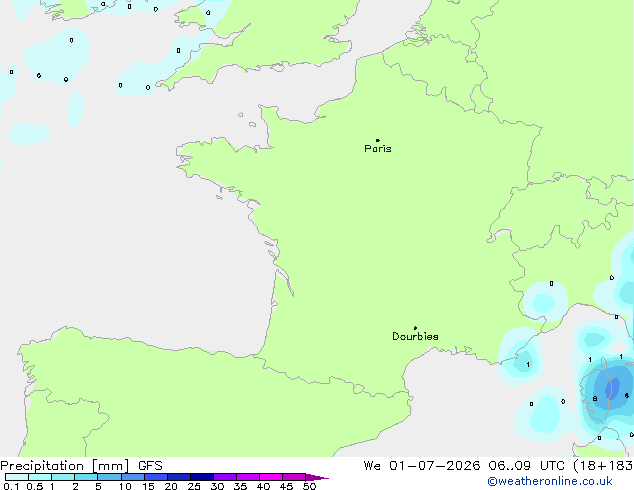Image resolution: width=634 pixels, height=490 pixels.
Task: Open the weatheronline.co.uk copyright link
Action: pos(550,481)
